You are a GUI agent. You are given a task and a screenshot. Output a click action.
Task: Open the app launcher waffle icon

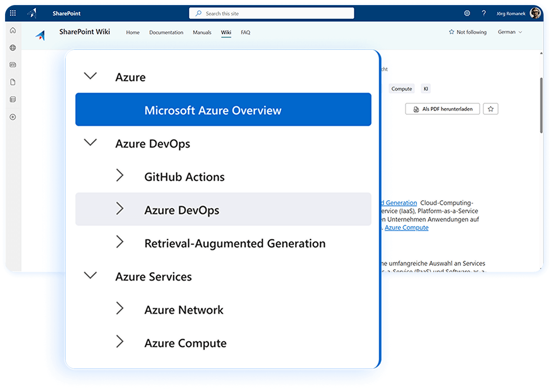point(13,14)
